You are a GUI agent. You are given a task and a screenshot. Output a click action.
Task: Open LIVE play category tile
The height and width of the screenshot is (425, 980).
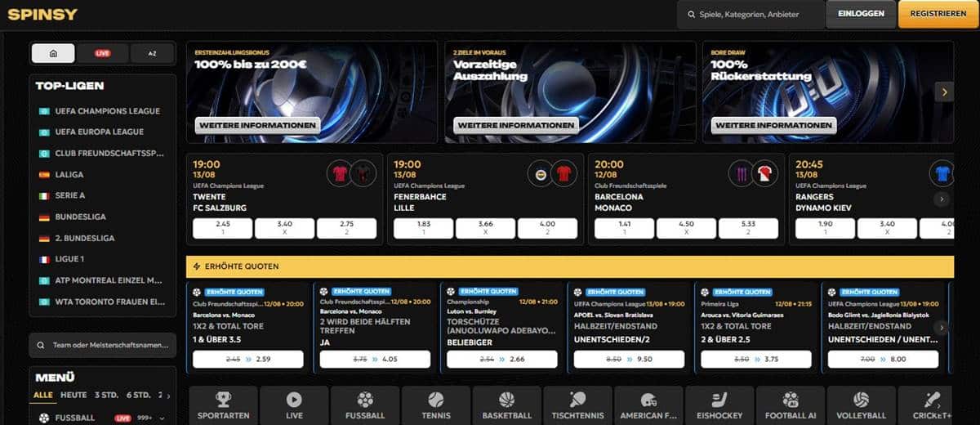(294, 405)
